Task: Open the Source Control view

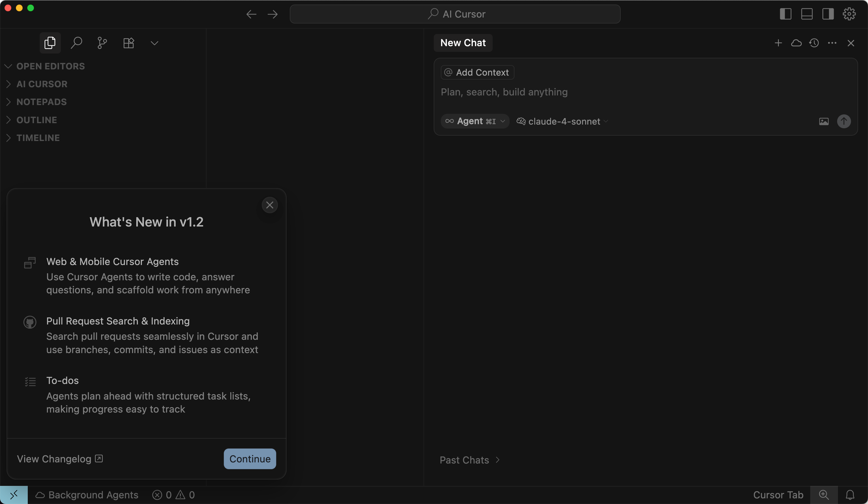Action: tap(102, 43)
